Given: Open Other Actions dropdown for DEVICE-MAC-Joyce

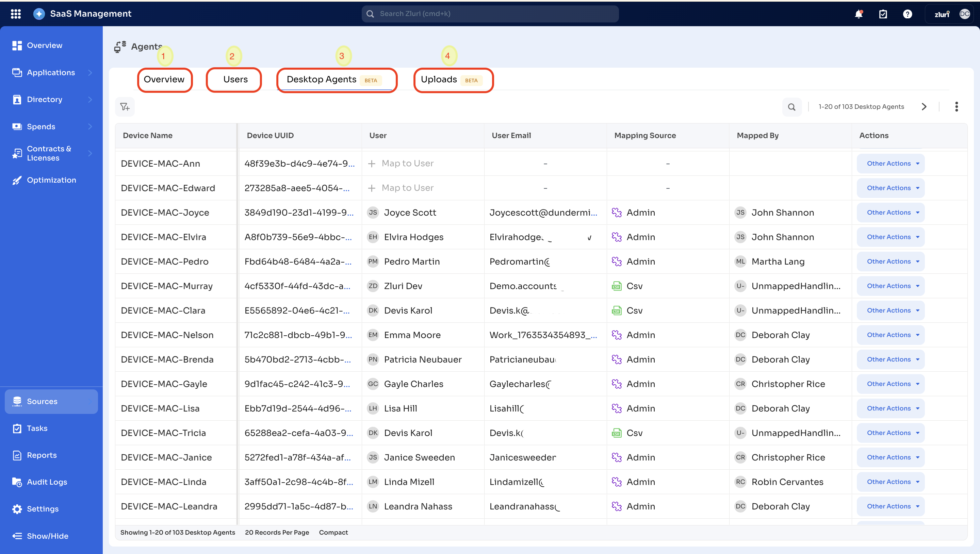Looking at the screenshot, I should (x=891, y=212).
